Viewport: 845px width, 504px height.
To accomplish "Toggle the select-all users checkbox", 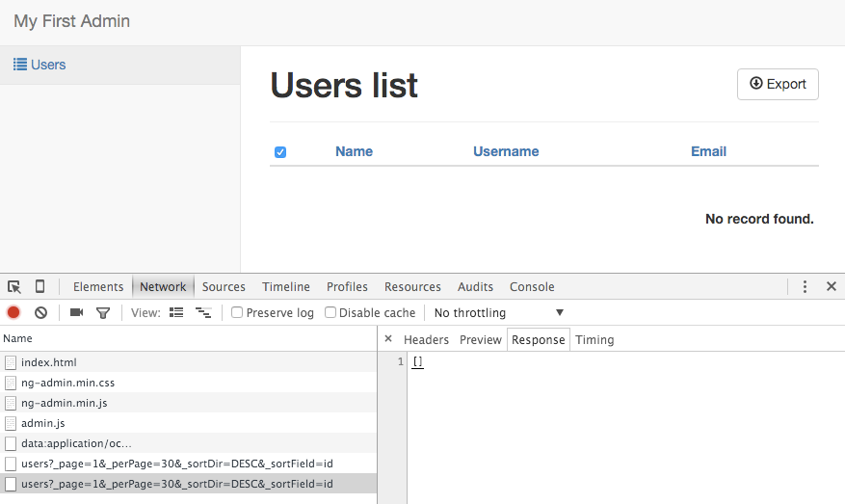I will pos(280,152).
